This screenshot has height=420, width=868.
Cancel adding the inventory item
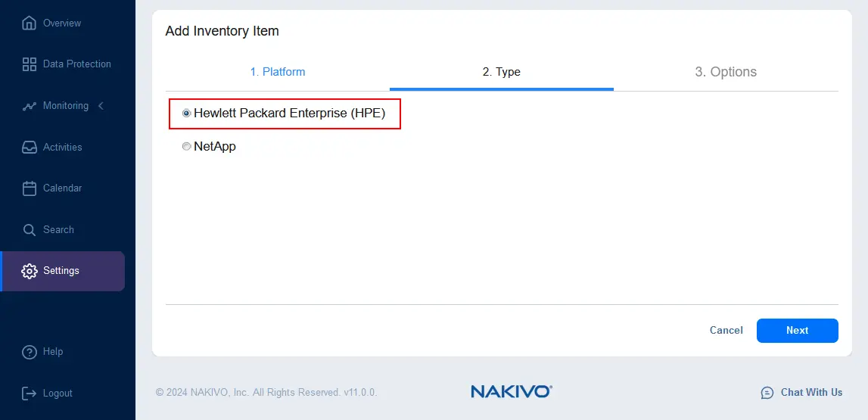click(x=726, y=331)
